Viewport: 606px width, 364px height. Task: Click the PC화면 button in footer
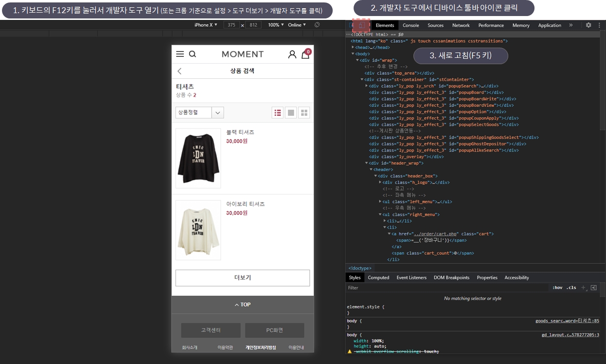(x=274, y=330)
